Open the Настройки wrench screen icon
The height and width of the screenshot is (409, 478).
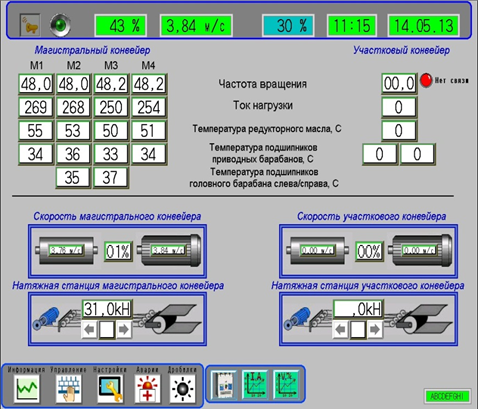[110, 388]
